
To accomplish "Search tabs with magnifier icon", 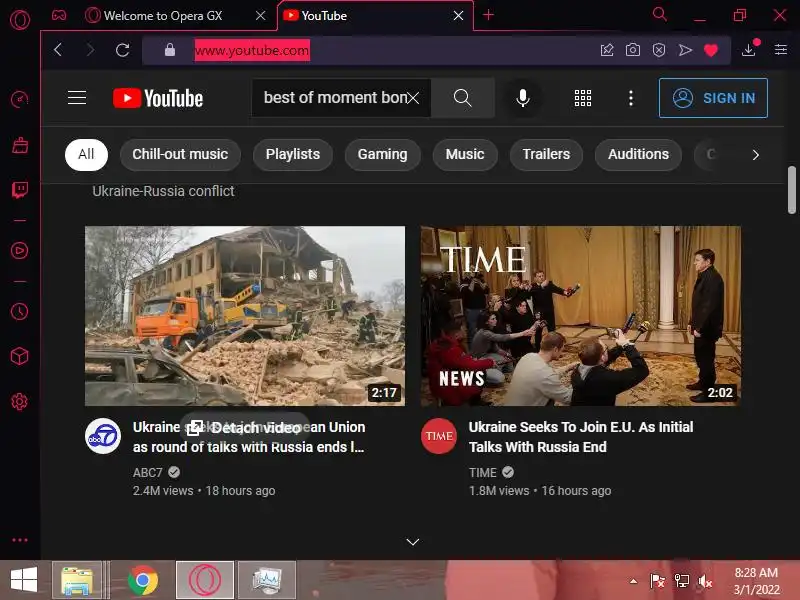I will 659,15.
